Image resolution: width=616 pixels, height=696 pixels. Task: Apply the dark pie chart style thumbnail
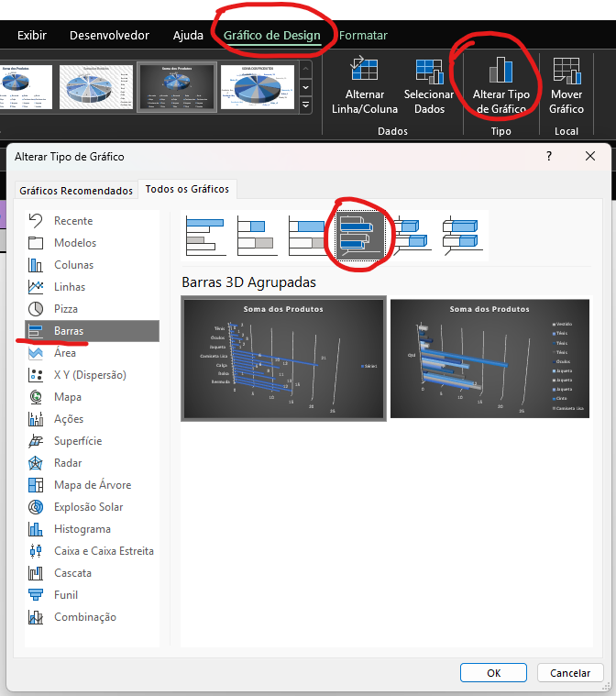click(x=177, y=87)
